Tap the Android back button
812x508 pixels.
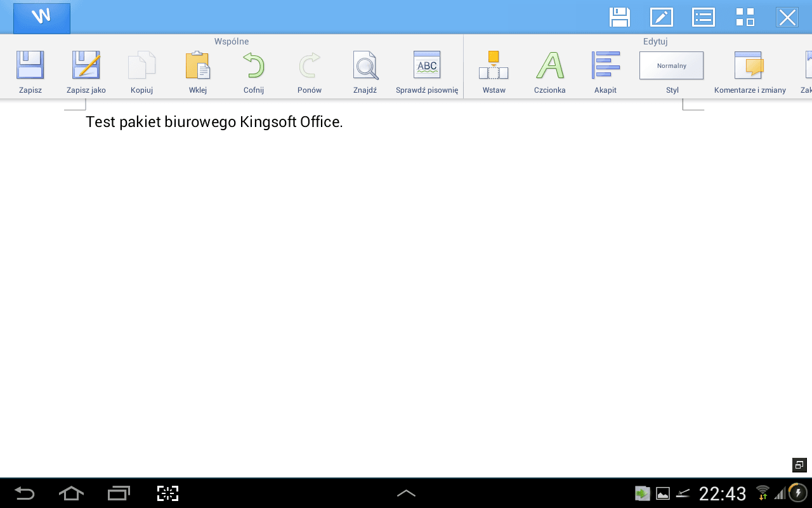click(25, 493)
